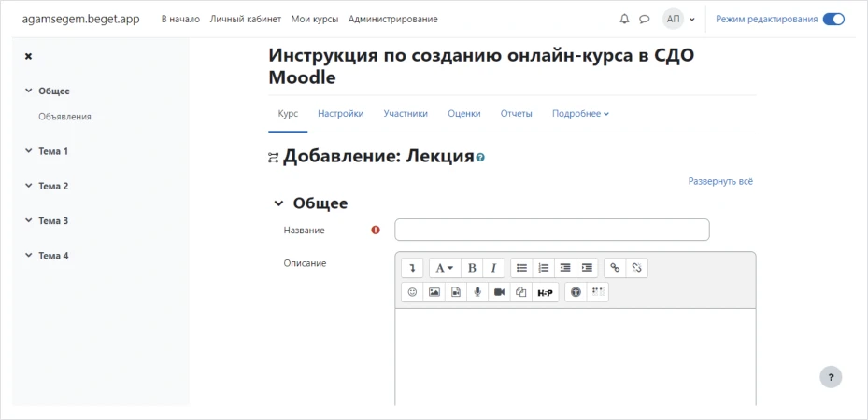Apply italic formatting in description editor
868x420 pixels.
point(493,268)
